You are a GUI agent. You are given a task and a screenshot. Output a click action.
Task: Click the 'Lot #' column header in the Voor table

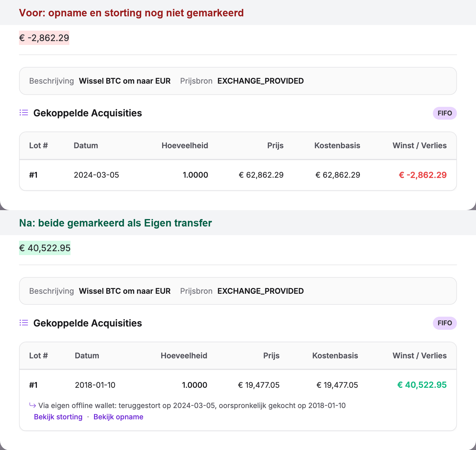click(38, 146)
